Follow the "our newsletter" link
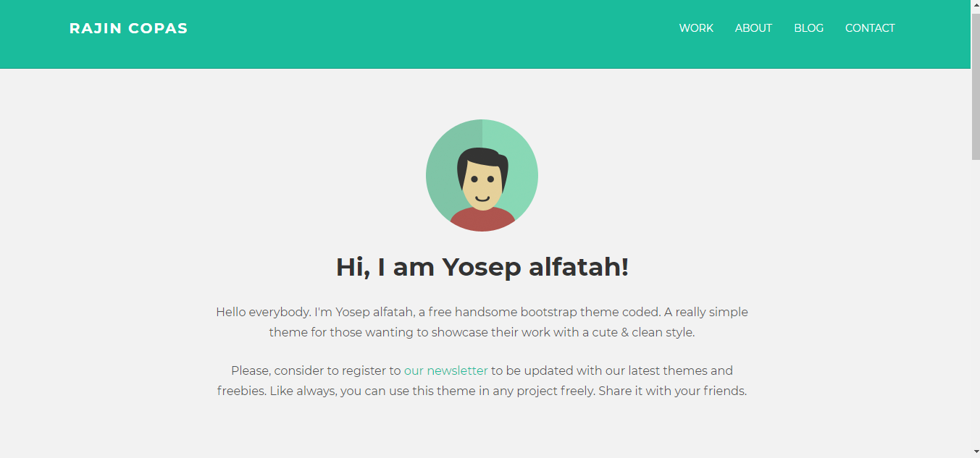The width and height of the screenshot is (980, 458). (x=445, y=370)
